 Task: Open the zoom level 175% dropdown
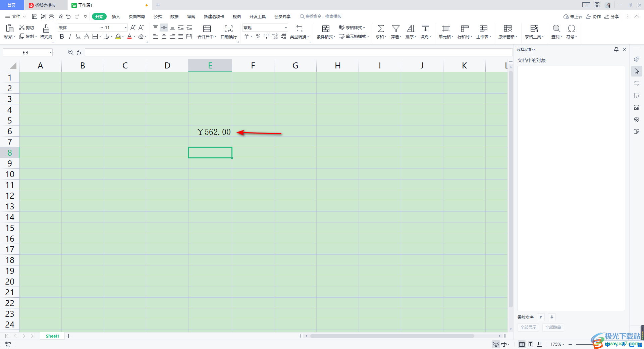point(557,344)
